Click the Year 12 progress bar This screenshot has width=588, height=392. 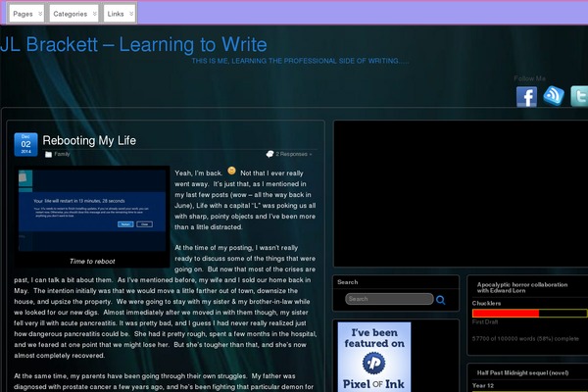(529, 390)
